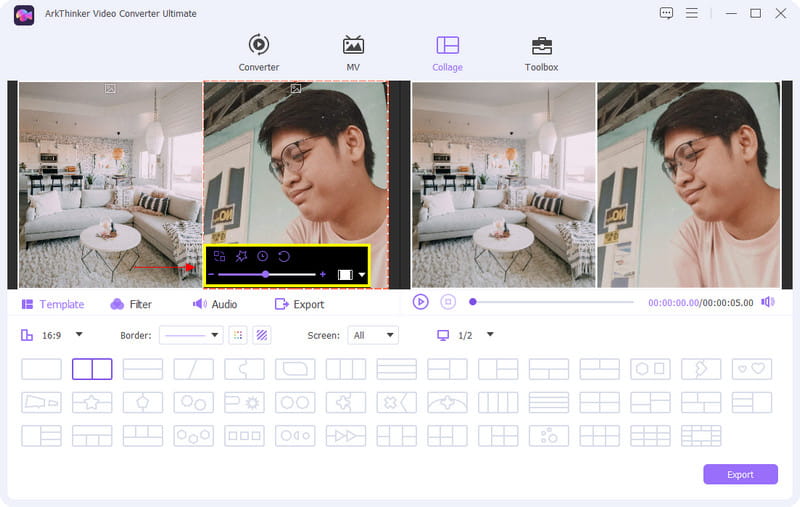
Task: Open the Screen All dropdown
Action: (373, 335)
